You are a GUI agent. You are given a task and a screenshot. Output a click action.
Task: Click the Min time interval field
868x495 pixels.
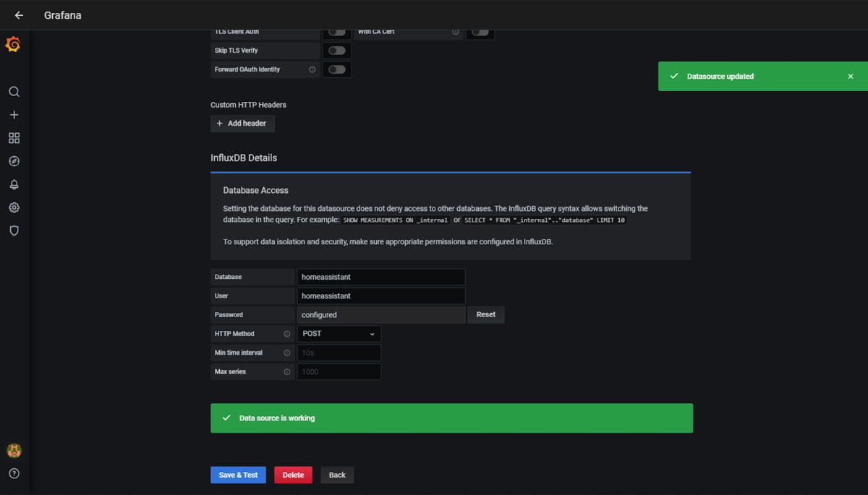click(339, 353)
